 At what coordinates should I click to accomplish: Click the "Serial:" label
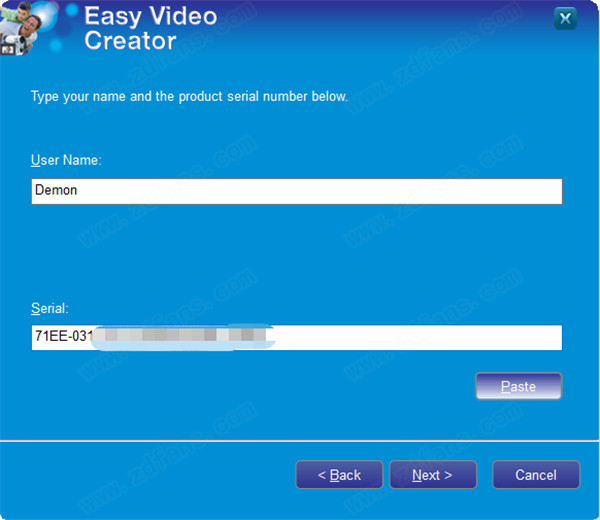coord(50,308)
